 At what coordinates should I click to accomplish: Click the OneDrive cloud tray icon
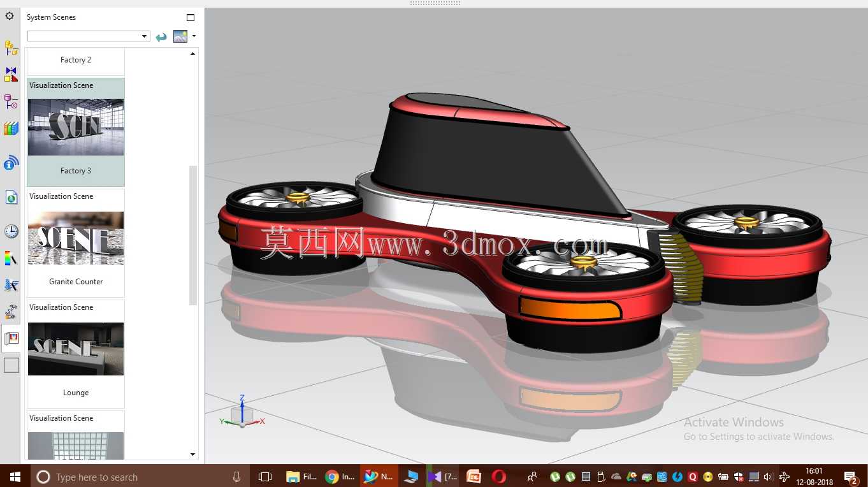pyautogui.click(x=616, y=477)
